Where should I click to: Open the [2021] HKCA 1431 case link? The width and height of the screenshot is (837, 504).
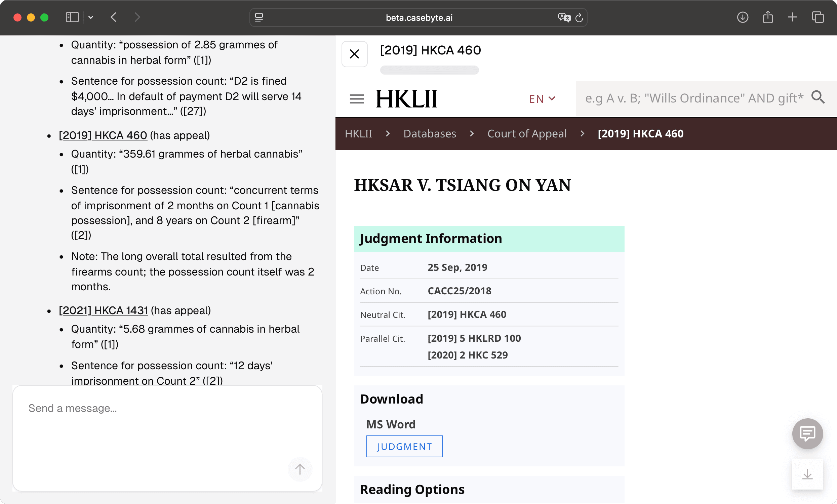(x=103, y=310)
